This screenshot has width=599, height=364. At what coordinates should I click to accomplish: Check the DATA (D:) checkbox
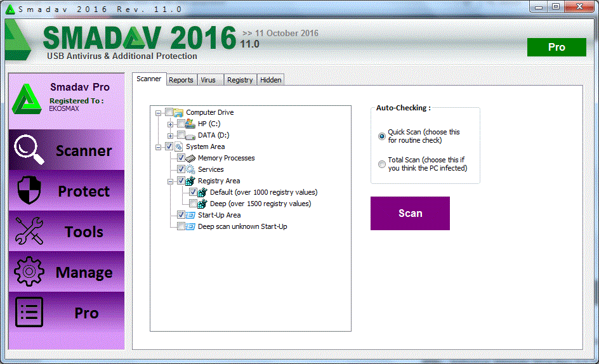[181, 135]
